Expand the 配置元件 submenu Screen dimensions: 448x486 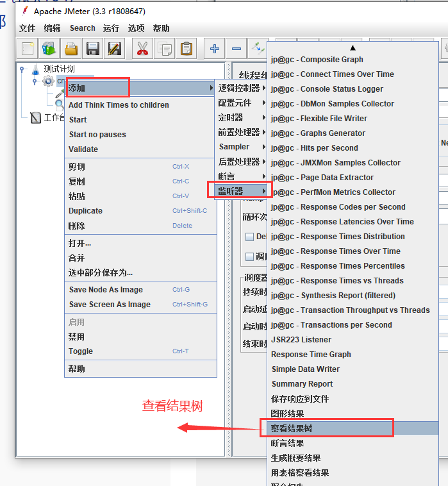(x=241, y=103)
